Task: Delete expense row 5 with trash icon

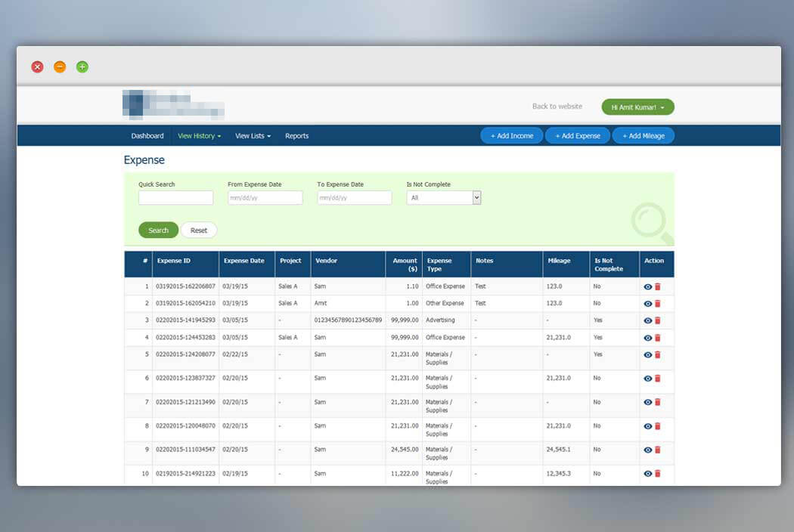Action: [658, 355]
